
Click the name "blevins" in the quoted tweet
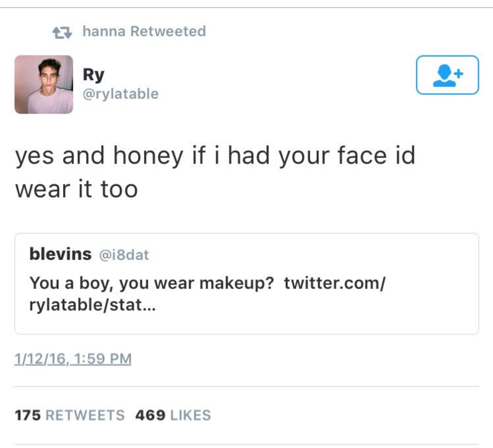60,254
